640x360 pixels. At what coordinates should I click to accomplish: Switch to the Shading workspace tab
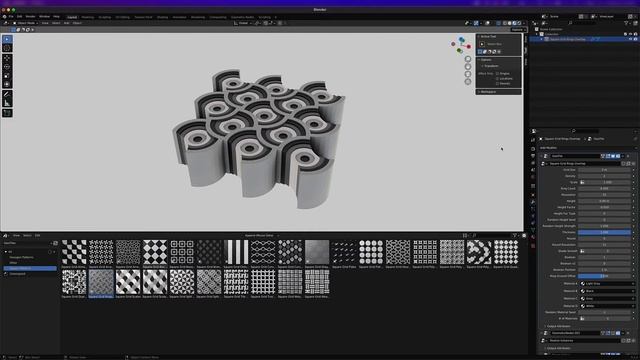coord(162,17)
